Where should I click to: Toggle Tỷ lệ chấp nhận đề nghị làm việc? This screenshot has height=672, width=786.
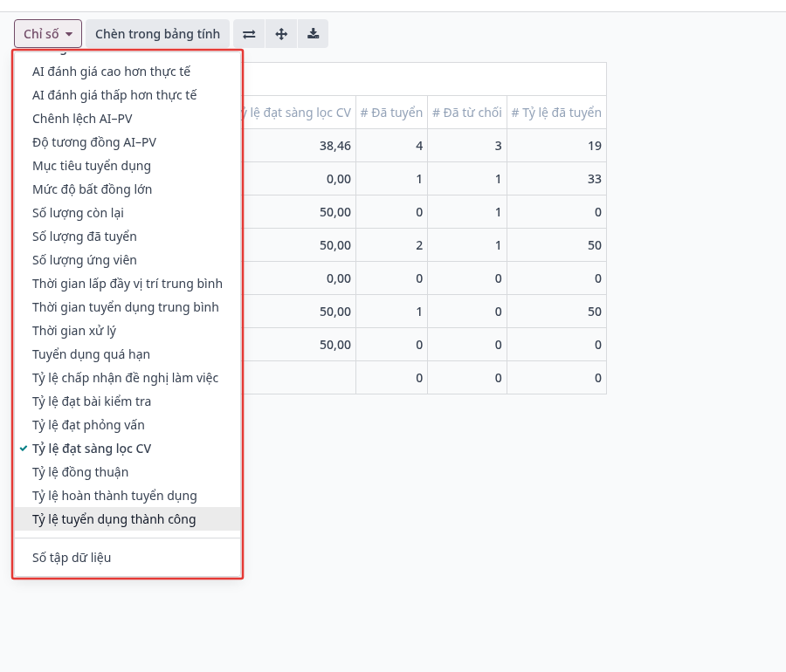click(x=128, y=378)
